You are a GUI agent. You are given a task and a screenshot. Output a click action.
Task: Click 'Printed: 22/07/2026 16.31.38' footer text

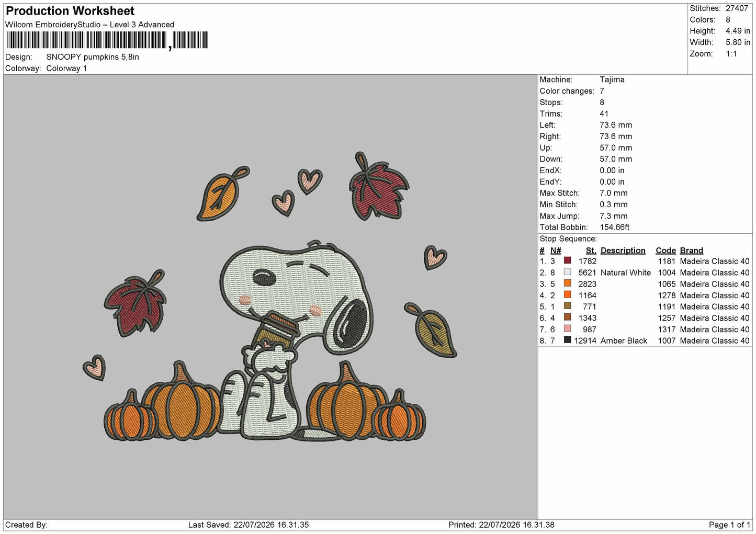[x=501, y=525]
